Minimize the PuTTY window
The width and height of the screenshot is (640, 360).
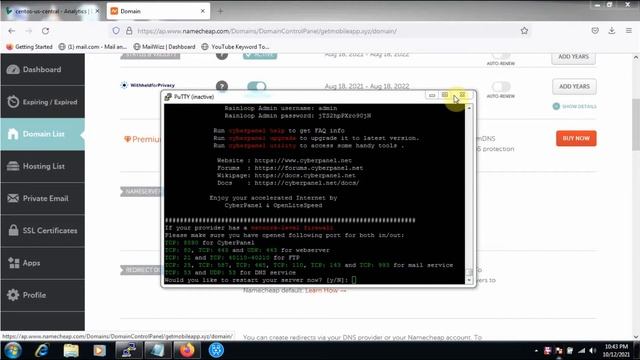click(431, 95)
